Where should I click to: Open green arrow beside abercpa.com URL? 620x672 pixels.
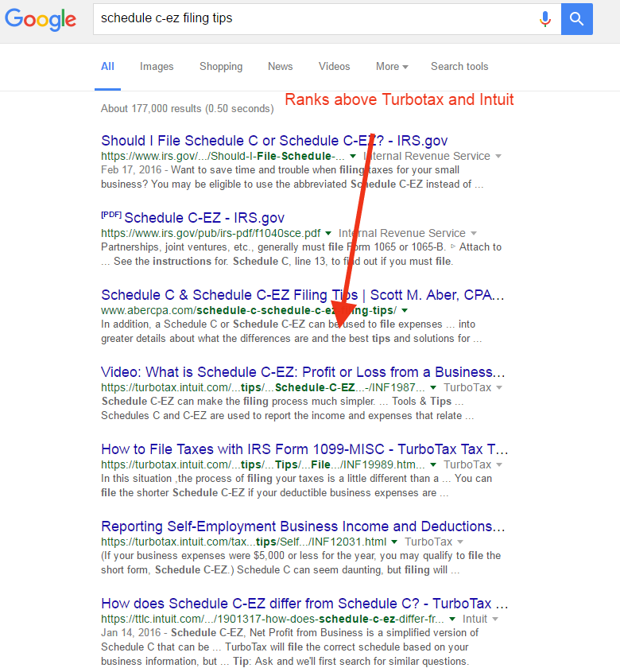pyautogui.click(x=405, y=310)
